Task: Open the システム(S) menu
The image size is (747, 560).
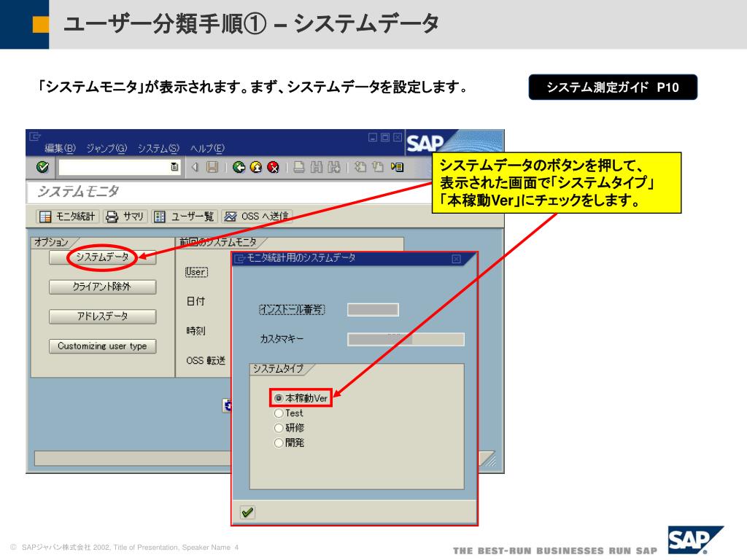Action: (x=158, y=149)
